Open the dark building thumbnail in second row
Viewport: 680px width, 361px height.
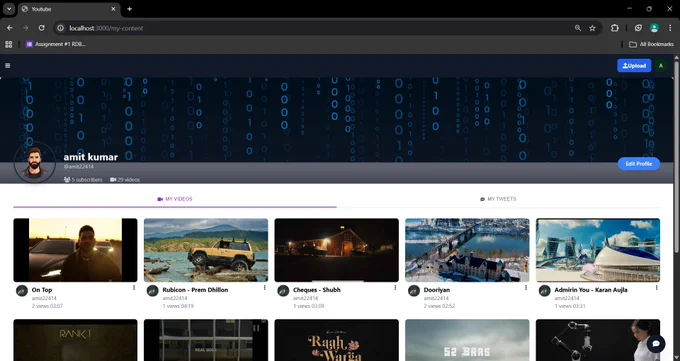pos(206,340)
